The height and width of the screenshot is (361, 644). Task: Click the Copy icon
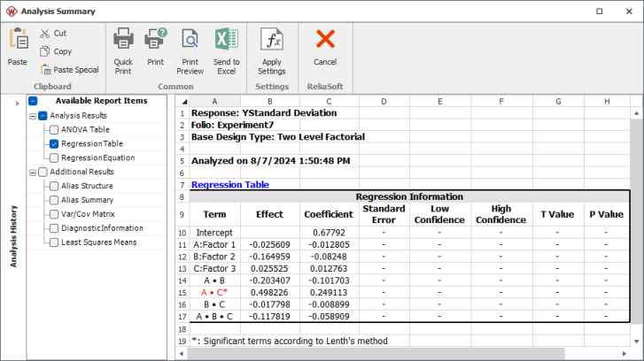point(45,51)
